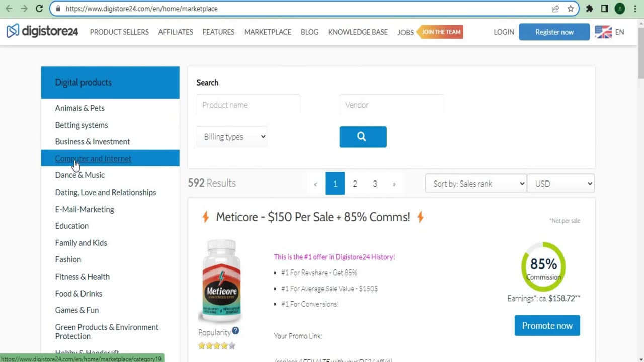Select Animals & Pets category
Screen dimensions: 644x362
pyautogui.click(x=80, y=108)
